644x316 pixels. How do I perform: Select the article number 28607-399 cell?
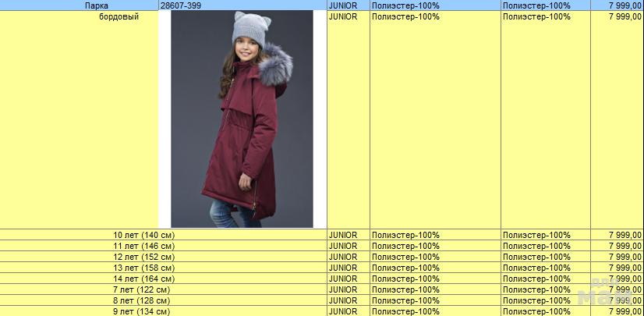click(179, 5)
